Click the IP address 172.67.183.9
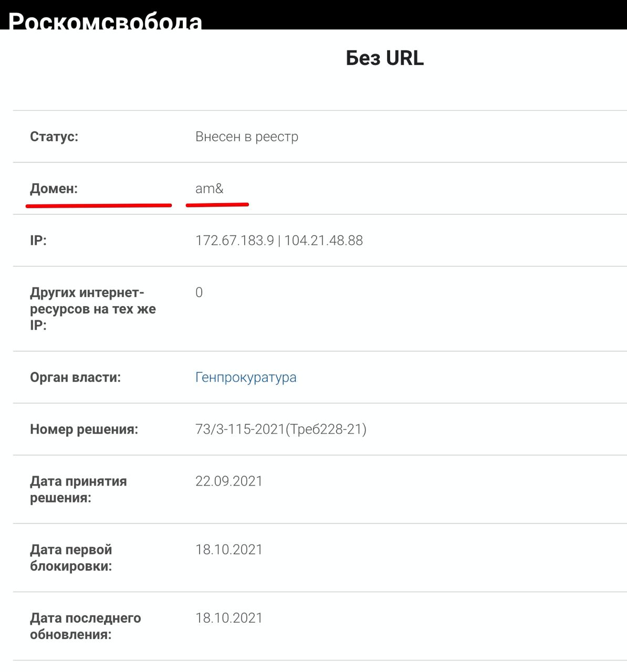 [235, 240]
